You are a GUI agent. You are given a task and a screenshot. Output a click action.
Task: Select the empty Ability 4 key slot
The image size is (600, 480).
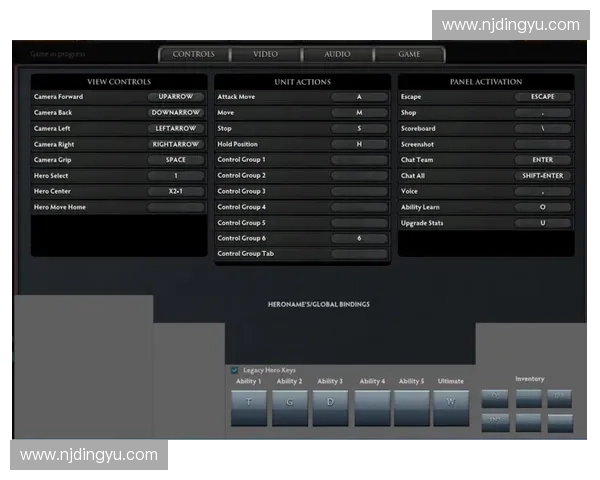tap(372, 408)
